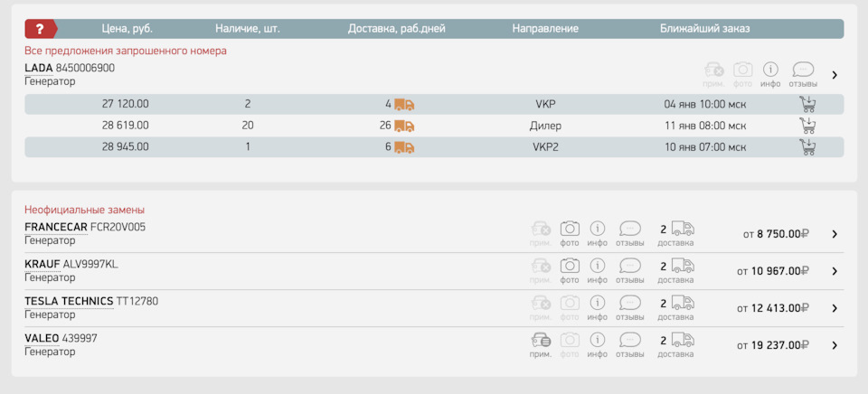Add the 27 120.00 VKP offer to cart

click(807, 104)
